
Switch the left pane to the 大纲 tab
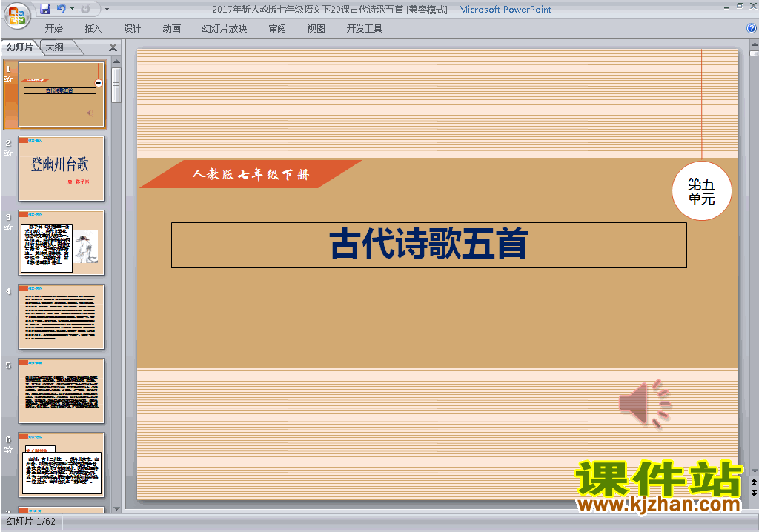click(55, 47)
